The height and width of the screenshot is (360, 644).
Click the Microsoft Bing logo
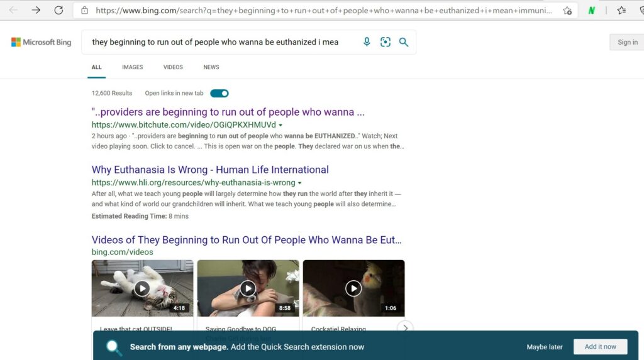(x=41, y=42)
